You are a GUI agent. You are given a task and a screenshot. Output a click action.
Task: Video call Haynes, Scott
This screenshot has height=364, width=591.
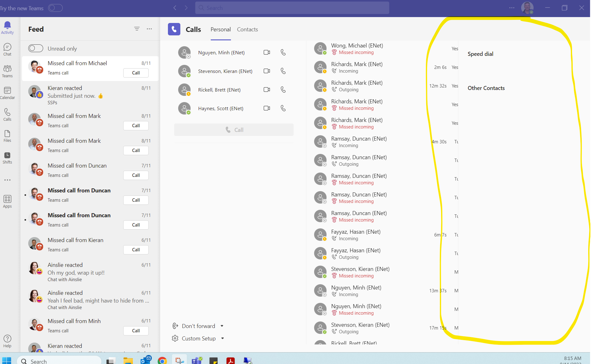pyautogui.click(x=267, y=108)
